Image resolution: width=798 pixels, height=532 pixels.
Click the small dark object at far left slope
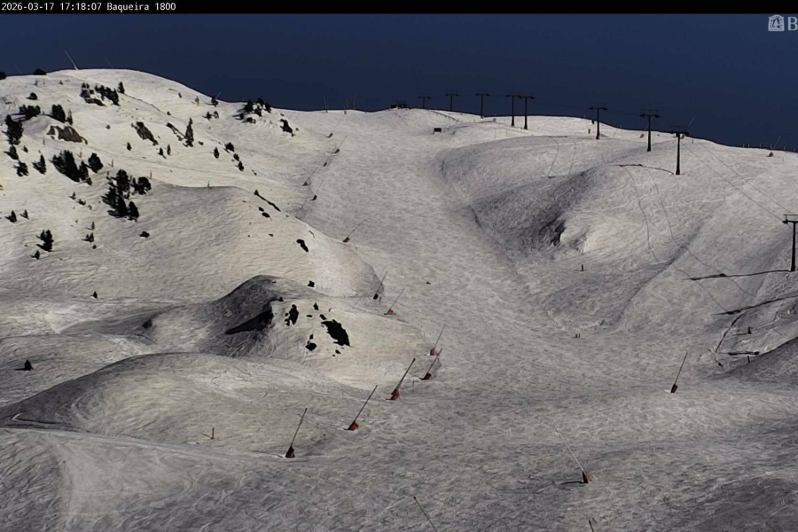coord(27,365)
